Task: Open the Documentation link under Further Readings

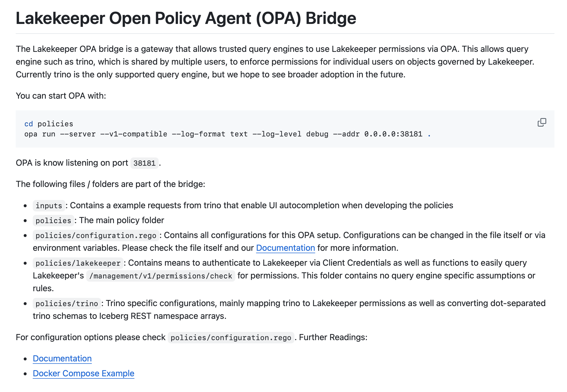Action: [x=62, y=358]
